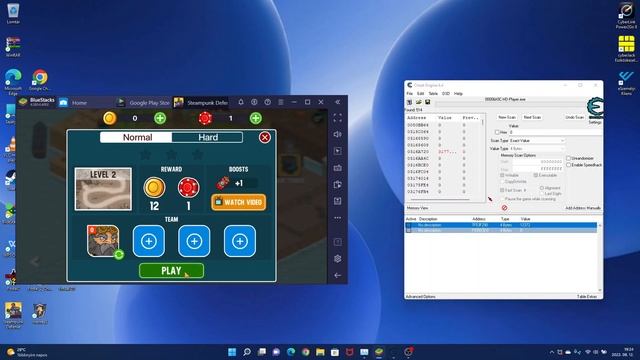This screenshot has width=640, height=360.
Task: Switch to Google Play Store tab
Action: (143, 102)
